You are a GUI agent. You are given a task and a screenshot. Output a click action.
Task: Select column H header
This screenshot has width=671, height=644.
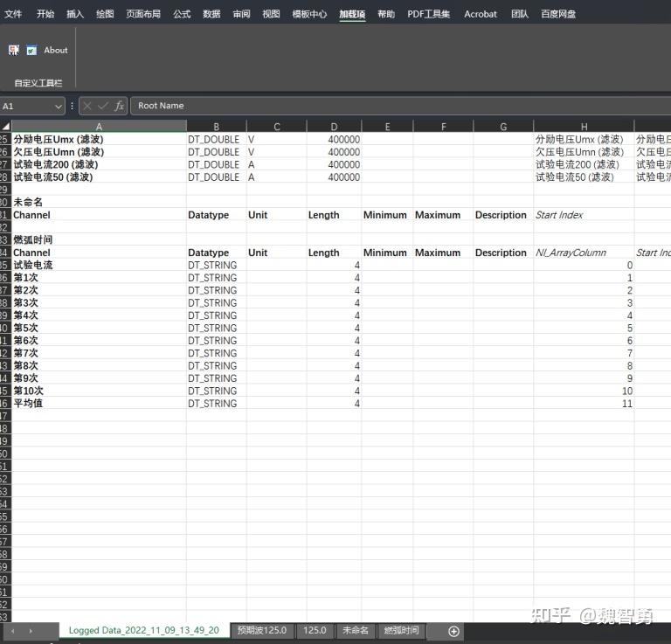pos(584,126)
